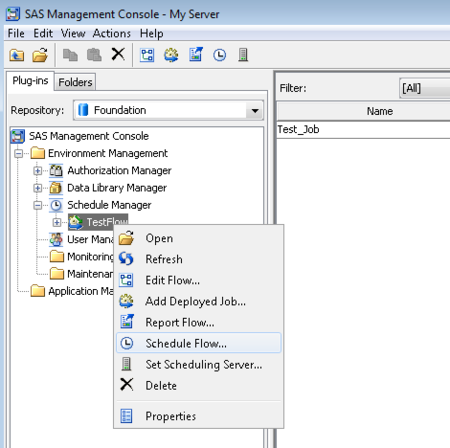450x448 pixels.
Task: Click the up-one-level folder toolbar icon
Action: click(17, 55)
